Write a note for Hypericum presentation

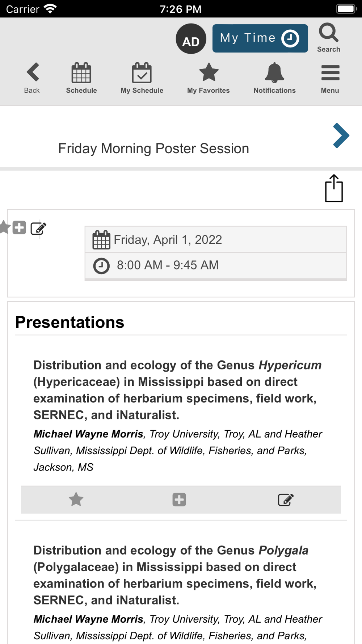click(x=286, y=499)
